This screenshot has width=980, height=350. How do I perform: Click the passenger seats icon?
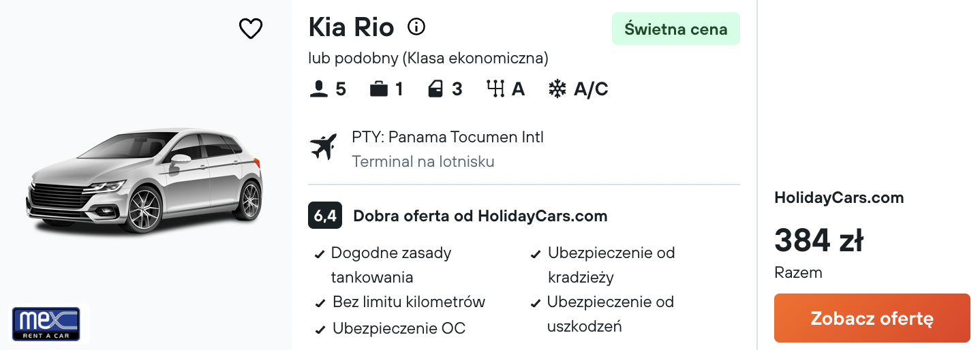pos(318,89)
